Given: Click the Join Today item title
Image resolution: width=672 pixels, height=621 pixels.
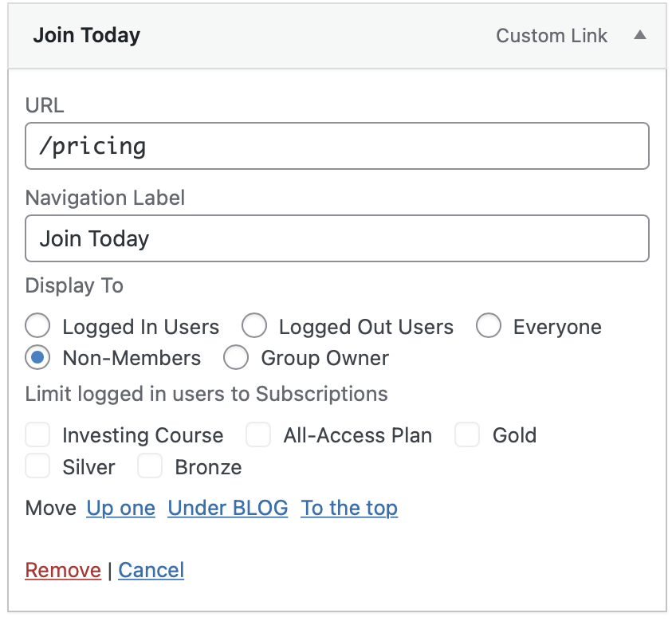Looking at the screenshot, I should 86,36.
